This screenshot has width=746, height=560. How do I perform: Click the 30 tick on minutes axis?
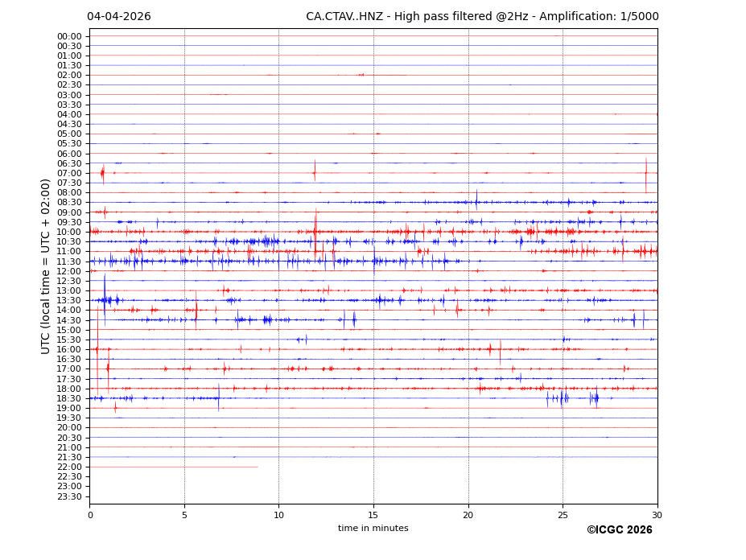657,515
